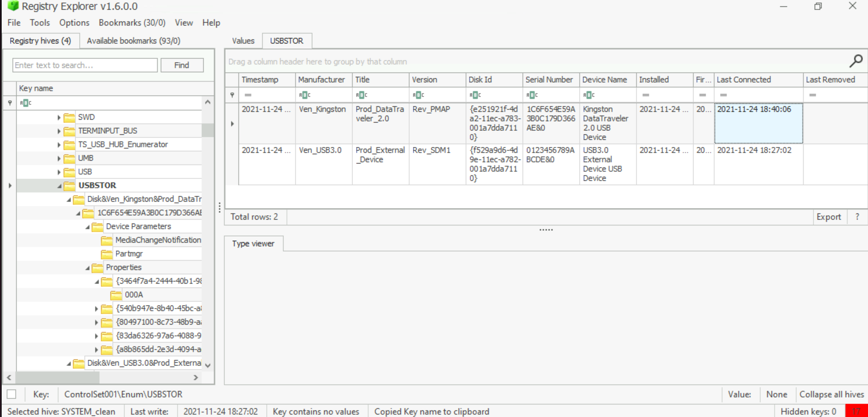Switch to the Values tab

243,41
